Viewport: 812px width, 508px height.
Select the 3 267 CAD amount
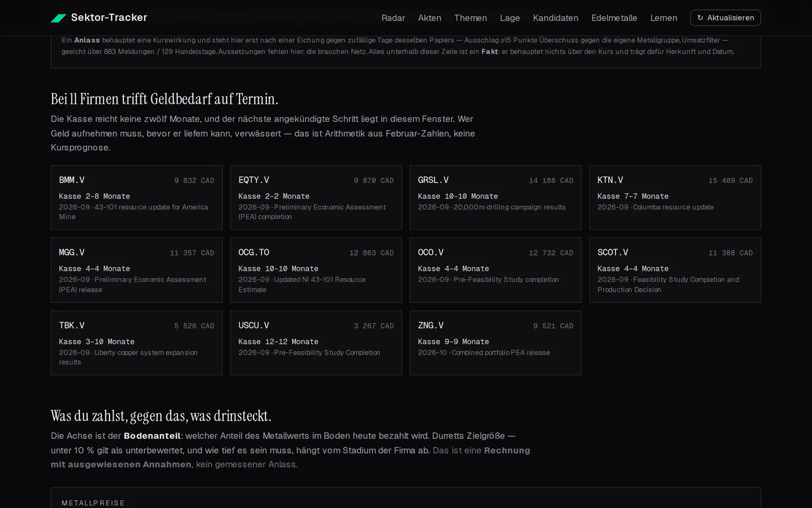tap(374, 326)
